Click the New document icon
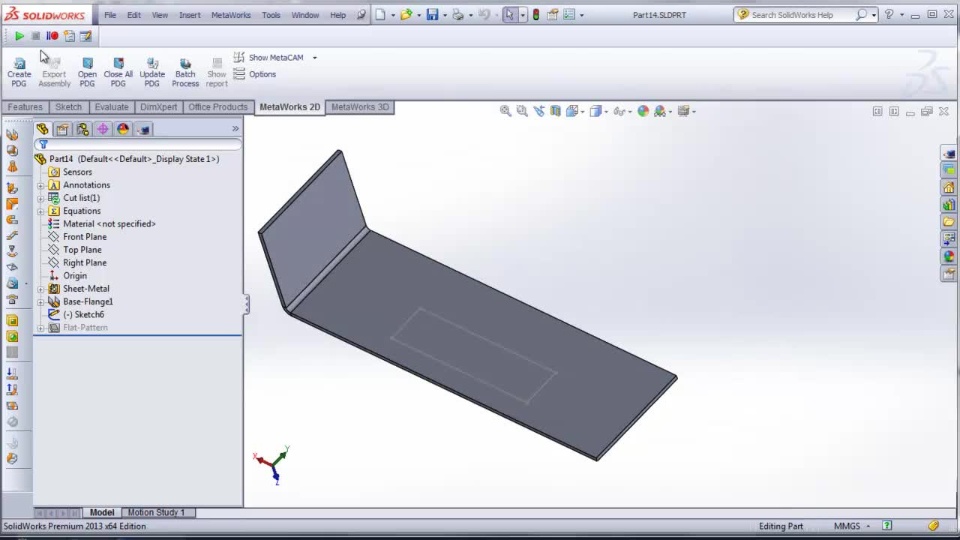960x540 pixels. click(x=380, y=15)
